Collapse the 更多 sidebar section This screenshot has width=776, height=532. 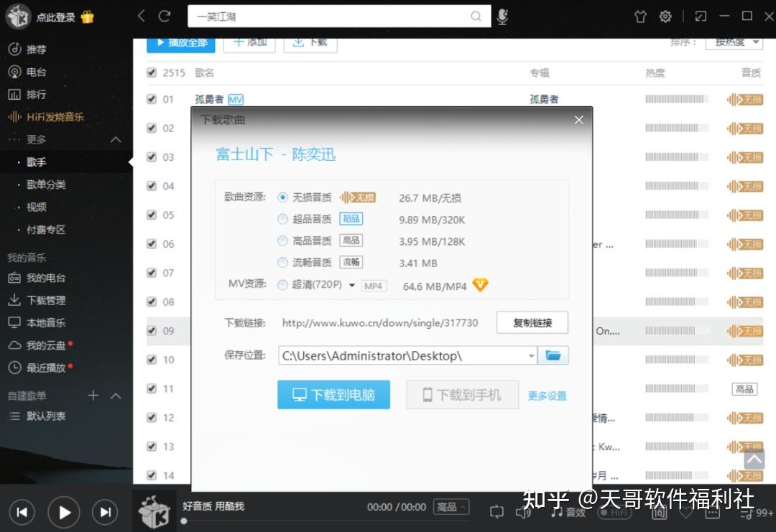point(115,139)
